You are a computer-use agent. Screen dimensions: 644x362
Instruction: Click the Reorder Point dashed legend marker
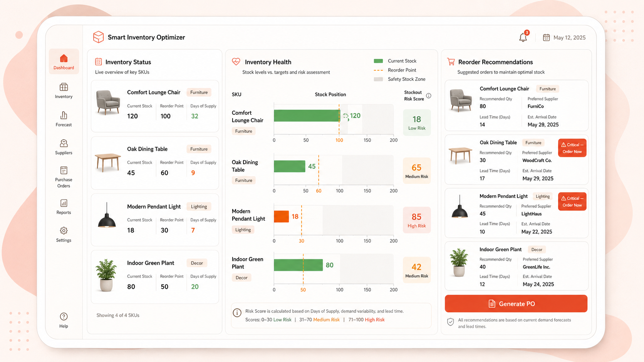click(x=378, y=70)
